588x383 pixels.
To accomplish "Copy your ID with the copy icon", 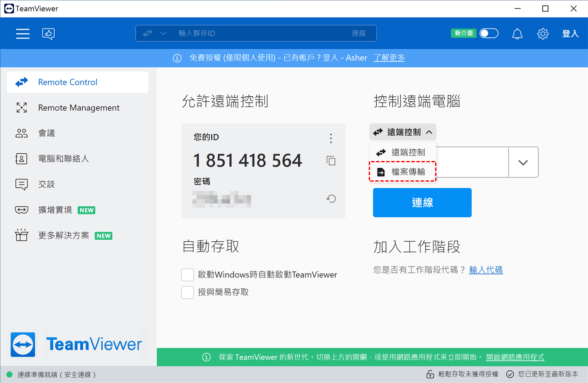I will [x=331, y=161].
